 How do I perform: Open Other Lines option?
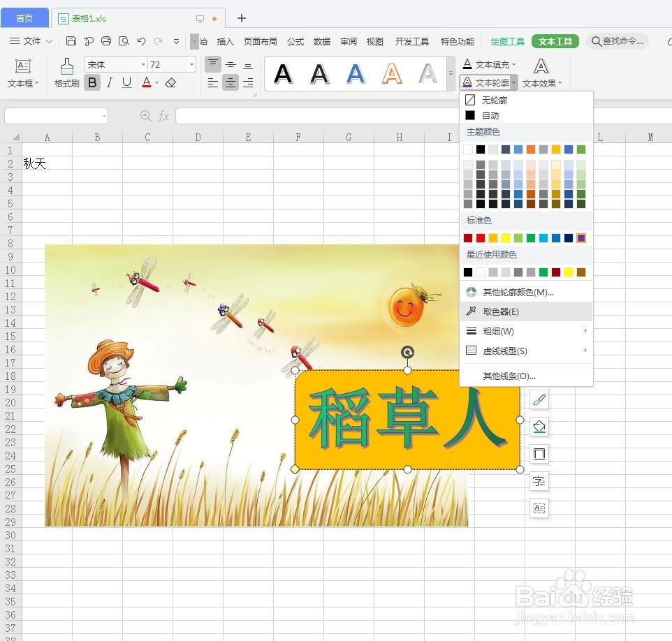click(526, 376)
